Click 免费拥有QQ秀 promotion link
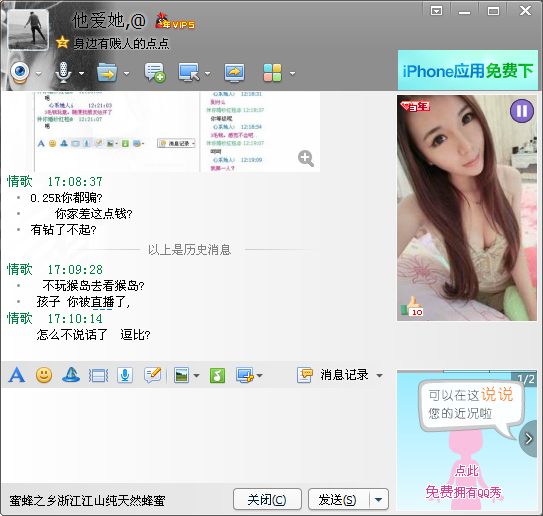The height and width of the screenshot is (516, 543). (x=463, y=492)
